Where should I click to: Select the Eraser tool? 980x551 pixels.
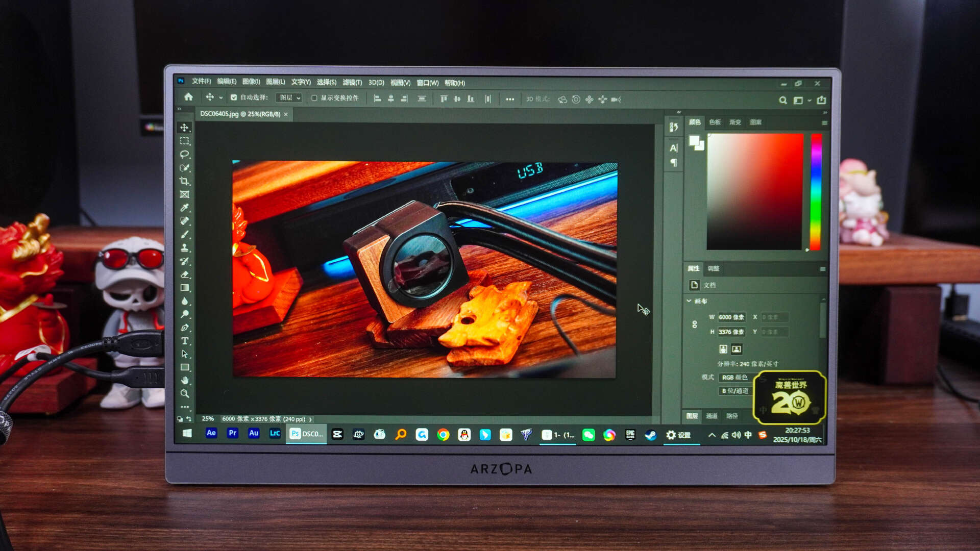(x=184, y=274)
